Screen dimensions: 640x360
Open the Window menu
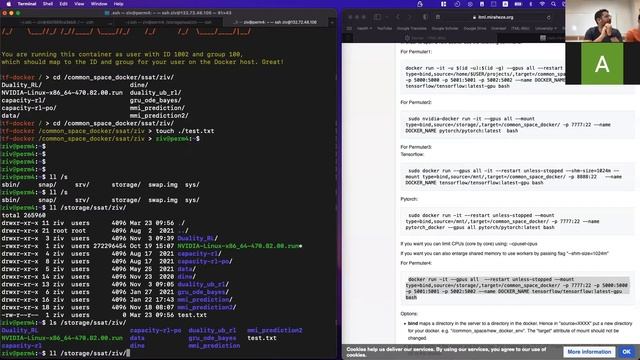coord(99,4)
